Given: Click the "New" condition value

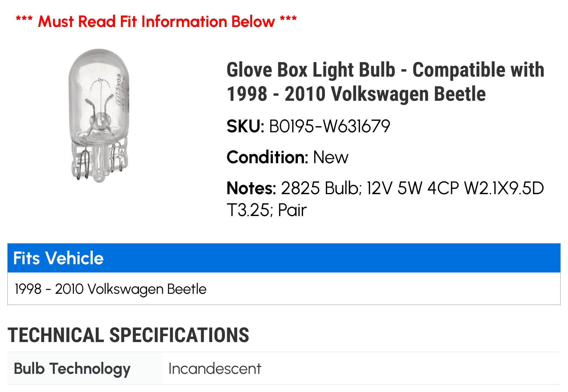Looking at the screenshot, I should pos(331,157).
